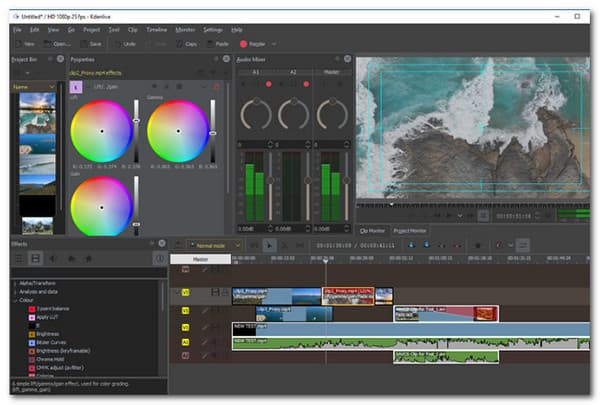Open the Normal mode dropdown

(214, 245)
